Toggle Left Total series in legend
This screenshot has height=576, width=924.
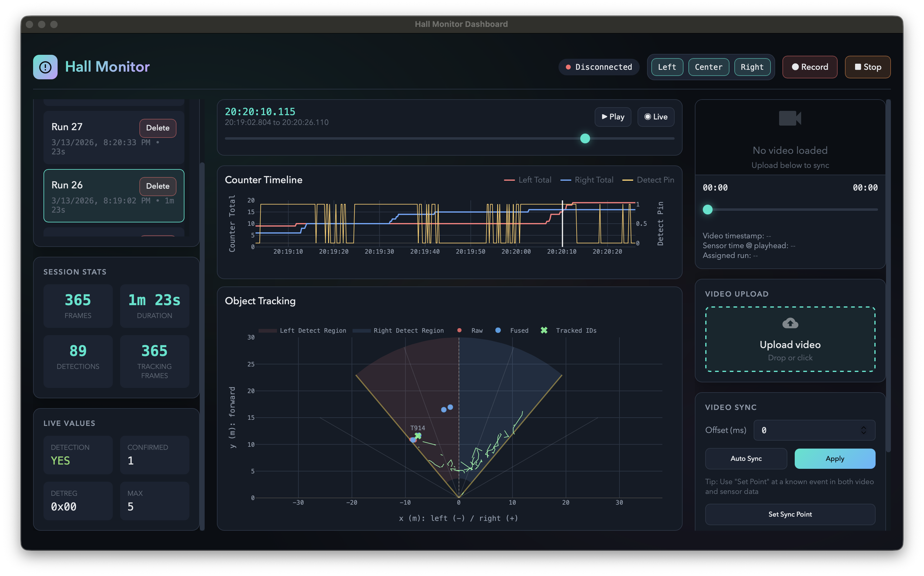tap(527, 180)
